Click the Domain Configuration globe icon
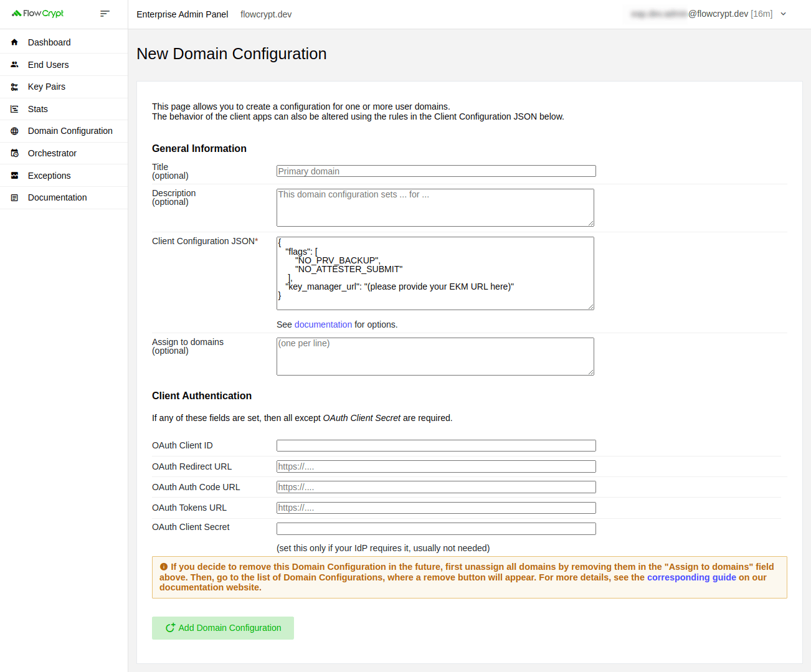The height and width of the screenshot is (672, 811). 14,131
